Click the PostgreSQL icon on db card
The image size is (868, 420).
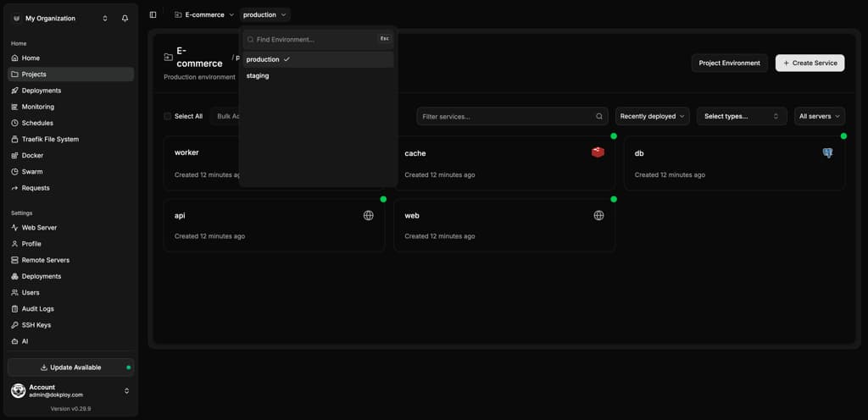[x=827, y=153]
